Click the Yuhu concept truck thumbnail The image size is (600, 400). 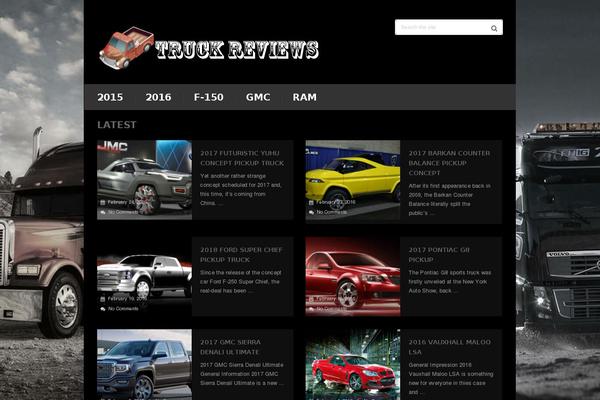pyautogui.click(x=144, y=180)
